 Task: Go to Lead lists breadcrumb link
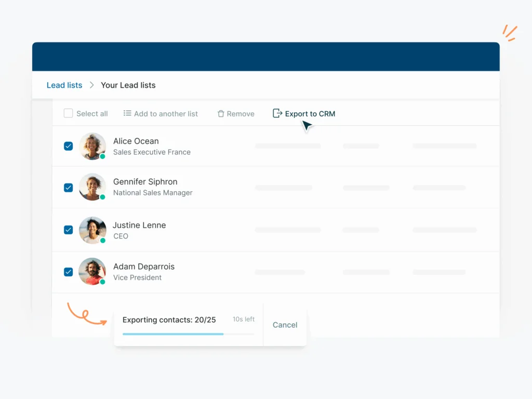click(64, 85)
